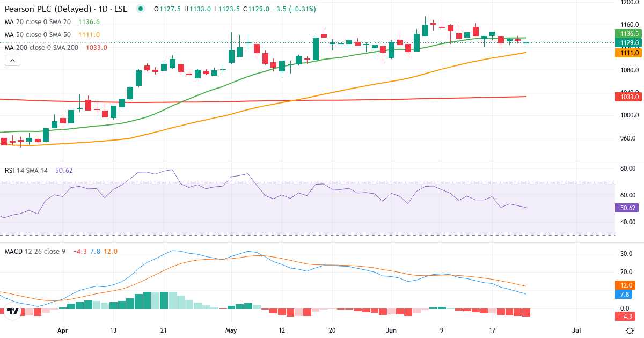
Task: Click the May date label
Action: pyautogui.click(x=231, y=330)
